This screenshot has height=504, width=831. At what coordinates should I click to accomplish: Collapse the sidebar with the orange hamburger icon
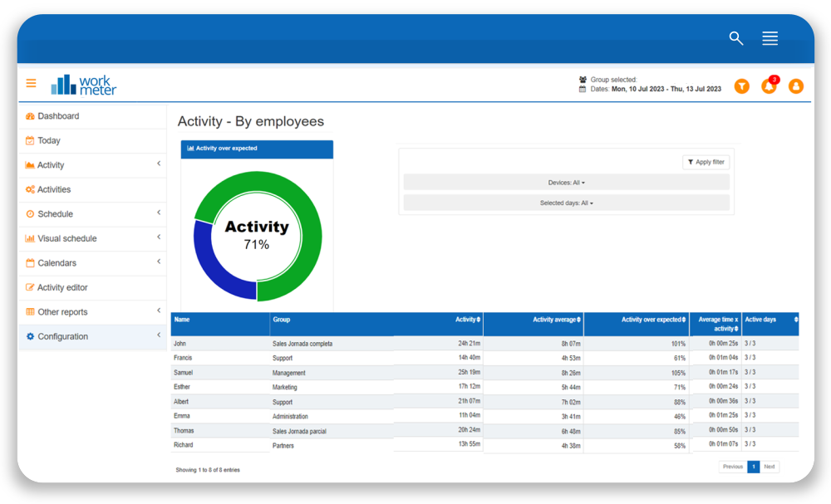(x=31, y=83)
